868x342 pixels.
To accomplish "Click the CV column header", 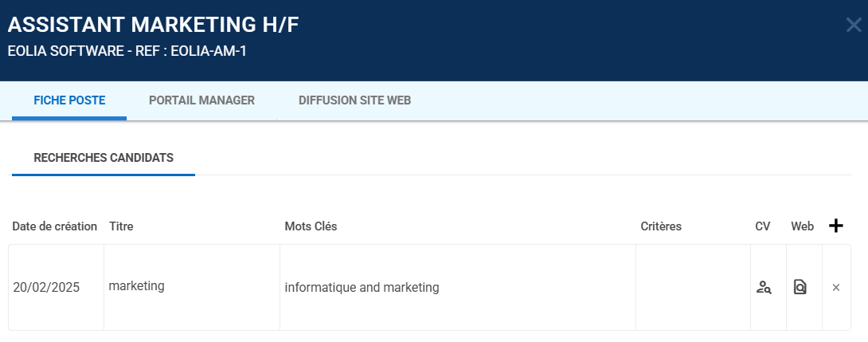I will coord(763,226).
